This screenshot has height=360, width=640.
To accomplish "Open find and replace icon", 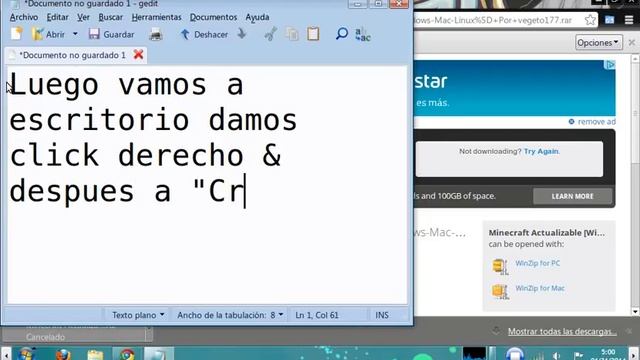I will [363, 34].
